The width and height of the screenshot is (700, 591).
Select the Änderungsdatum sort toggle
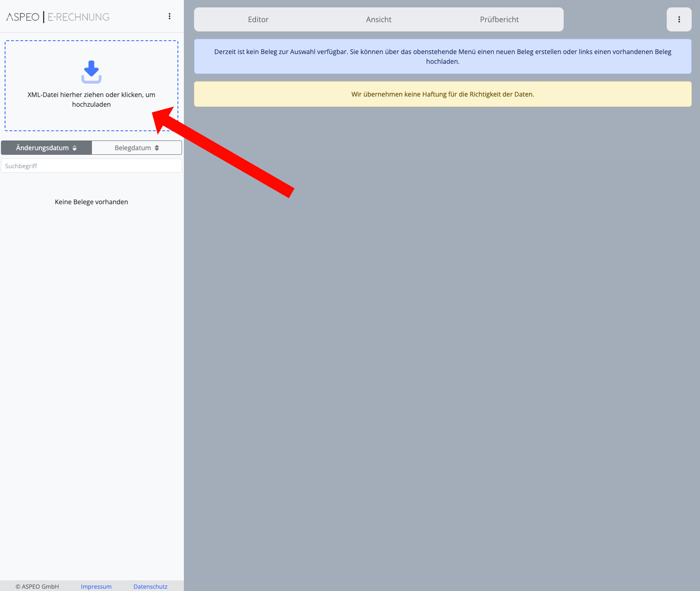pos(42,148)
